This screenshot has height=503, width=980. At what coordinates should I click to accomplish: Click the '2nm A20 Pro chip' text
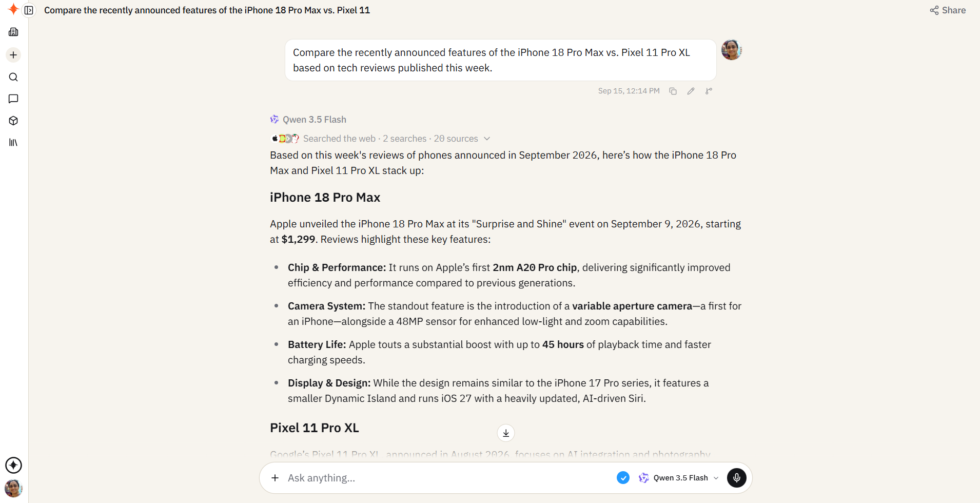[x=535, y=267]
